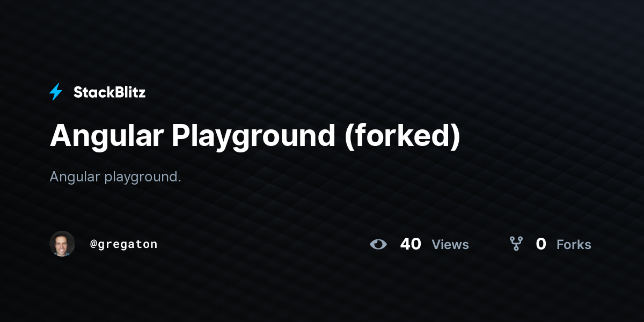Viewport: 644px width, 322px height.
Task: Click the lowercase word playground in the description
Action: [x=141, y=178]
